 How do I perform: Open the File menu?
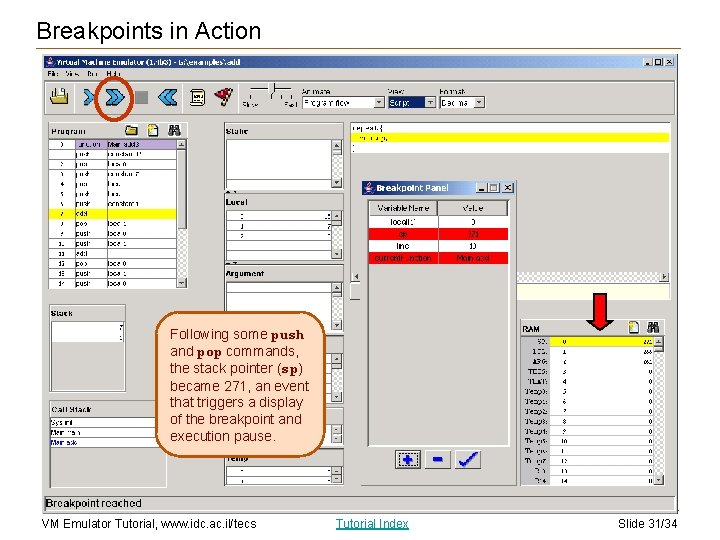point(53,73)
